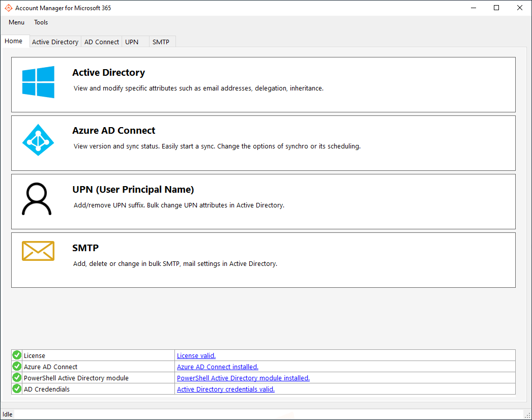Click the Azure AD Connect installed link
532x420 pixels.
click(218, 367)
